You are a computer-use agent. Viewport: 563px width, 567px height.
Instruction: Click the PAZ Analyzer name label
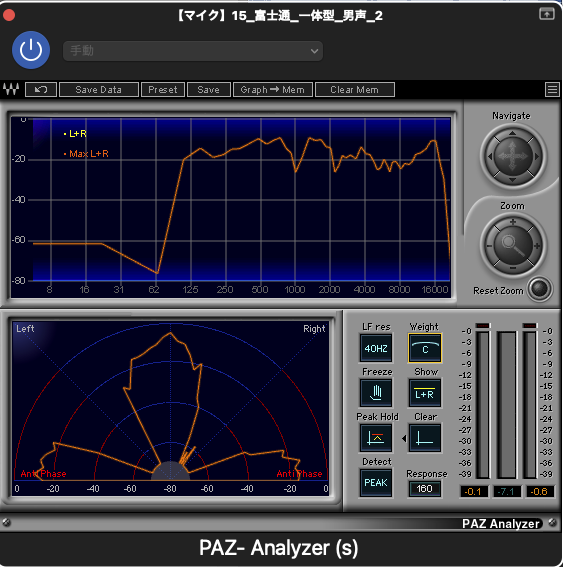[500, 524]
